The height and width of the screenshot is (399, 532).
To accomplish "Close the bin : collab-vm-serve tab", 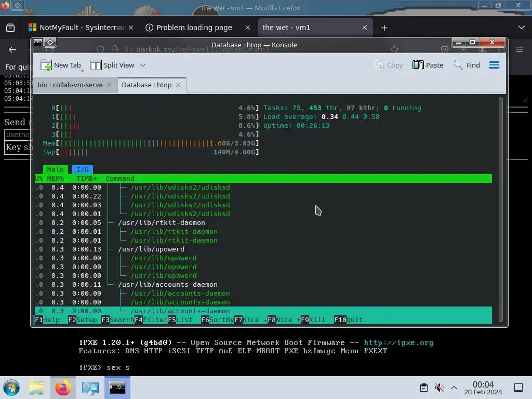I will click(109, 85).
